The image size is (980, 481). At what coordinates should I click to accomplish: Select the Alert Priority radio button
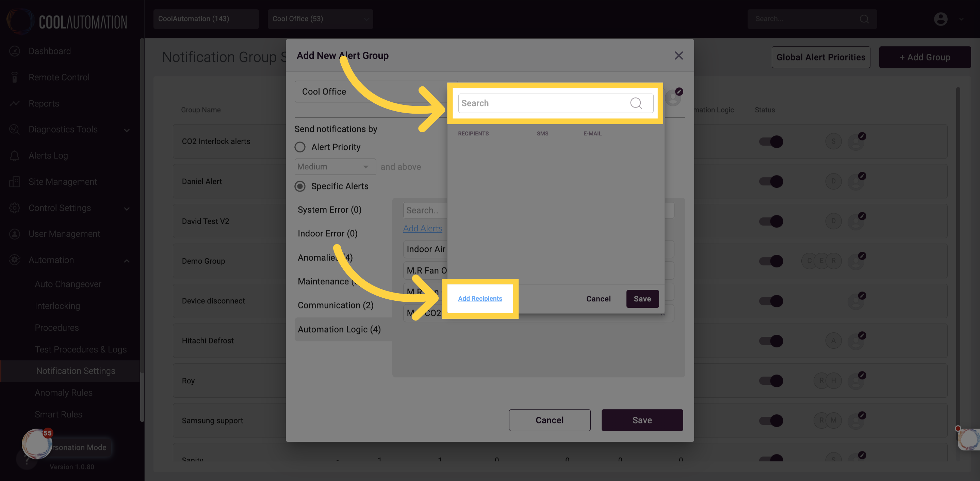pyautogui.click(x=300, y=147)
